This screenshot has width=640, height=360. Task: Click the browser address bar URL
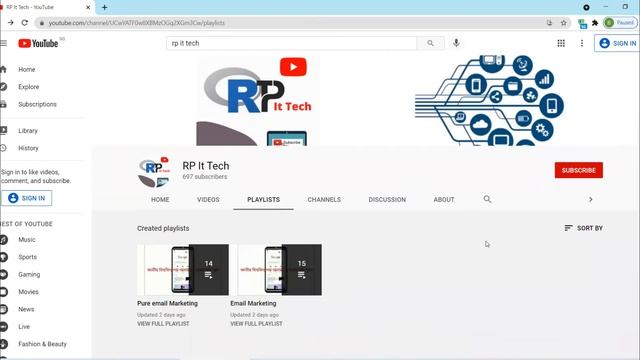(x=137, y=23)
